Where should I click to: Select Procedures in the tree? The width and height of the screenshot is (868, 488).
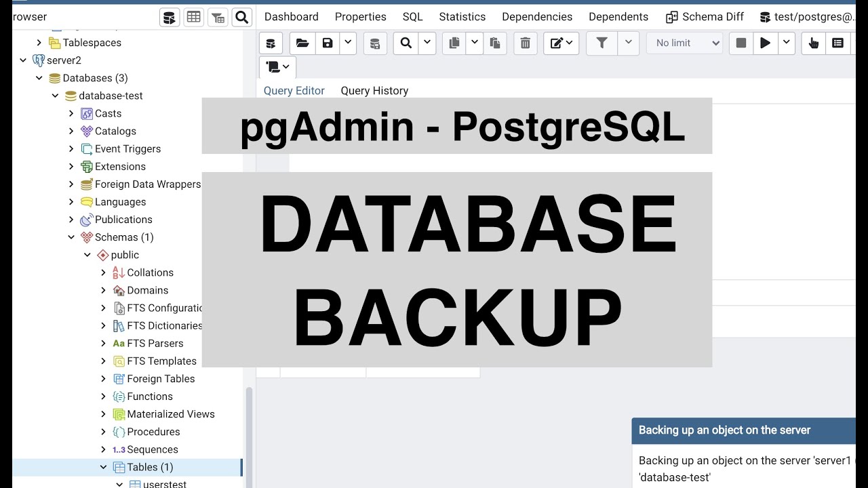[x=153, y=431]
